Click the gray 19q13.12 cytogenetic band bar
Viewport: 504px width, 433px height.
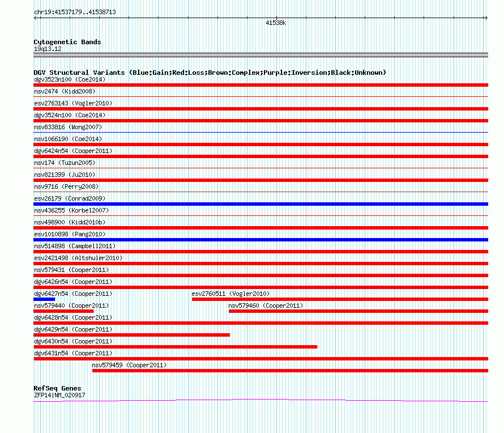click(260, 55)
